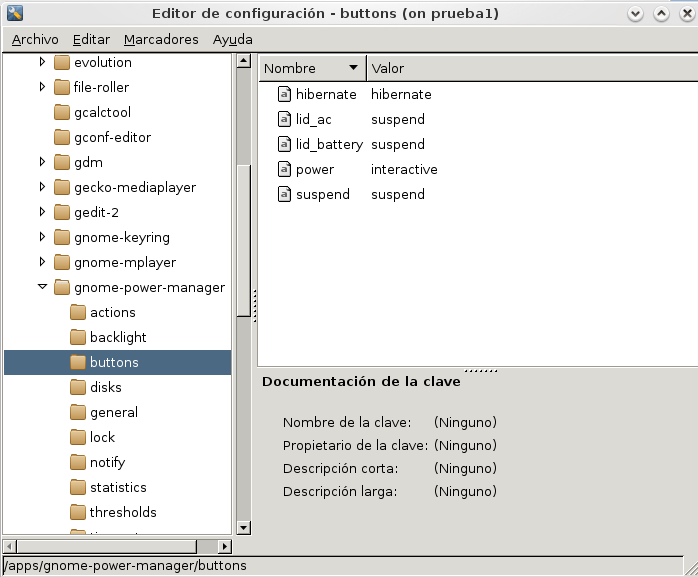
Task: Close the Editor de configuración window
Action: coord(687,14)
